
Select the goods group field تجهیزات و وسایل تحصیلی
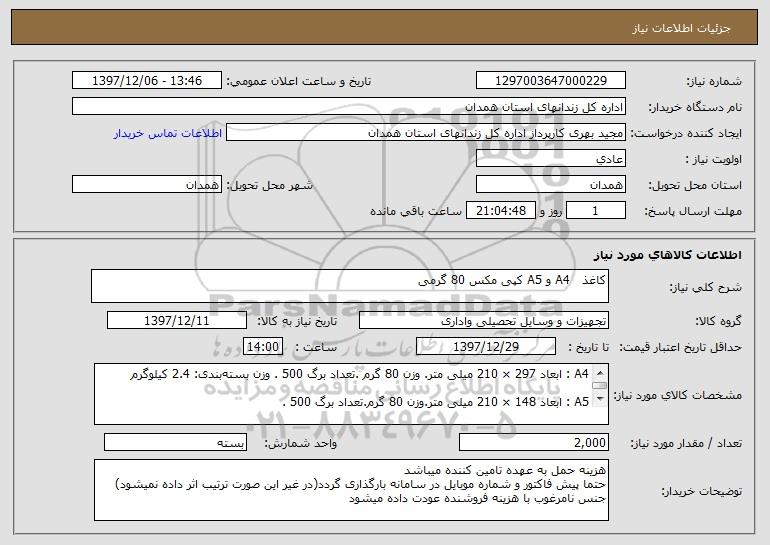click(484, 321)
